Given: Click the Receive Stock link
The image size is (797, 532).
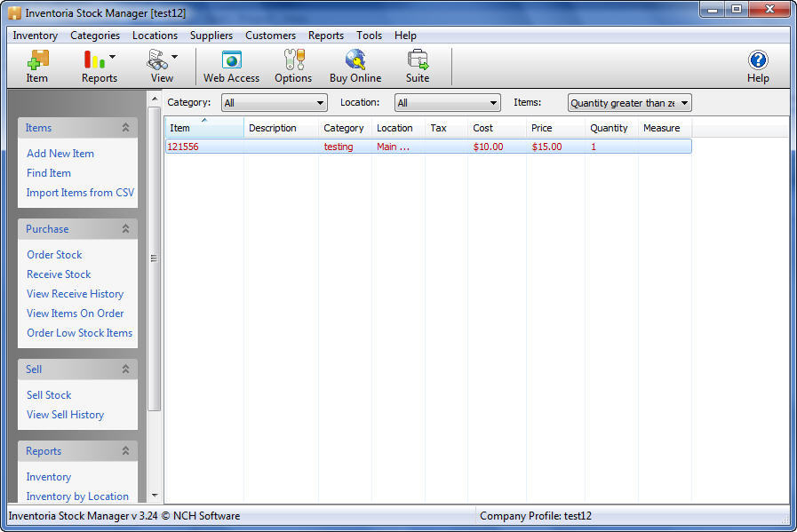Looking at the screenshot, I should coord(59,274).
